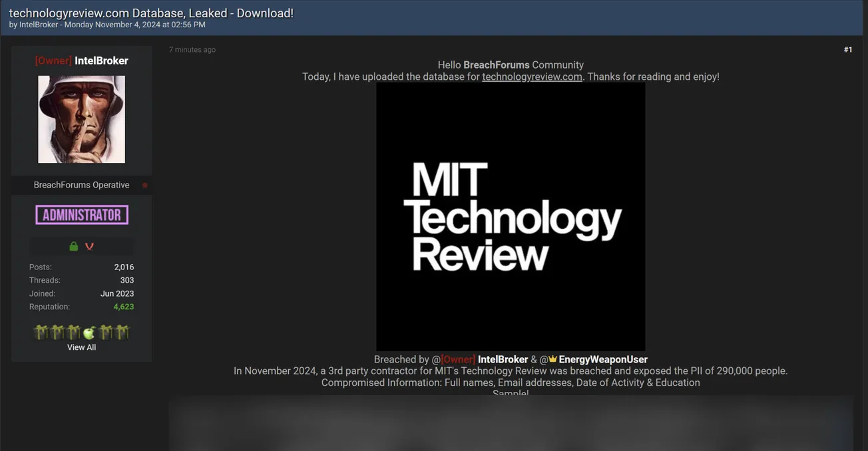Click the 4,623 reputation score
The width and height of the screenshot is (868, 451).
click(x=123, y=307)
